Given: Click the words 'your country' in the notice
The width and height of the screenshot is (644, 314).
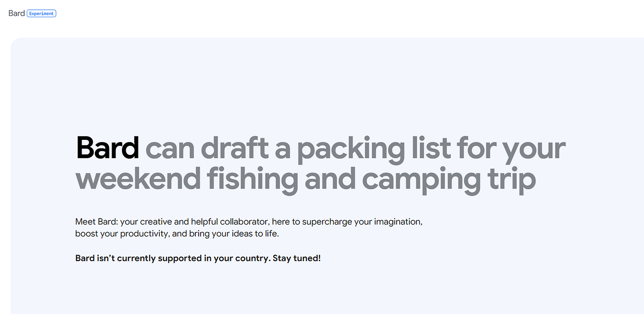Looking at the screenshot, I should click(241, 259).
